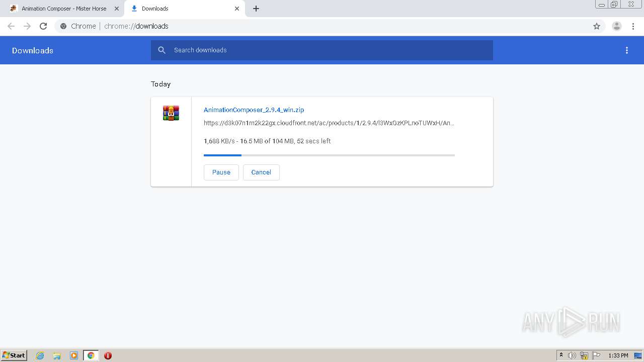This screenshot has width=644, height=362.
Task: Show hidden system tray icons
Action: pyautogui.click(x=561, y=355)
